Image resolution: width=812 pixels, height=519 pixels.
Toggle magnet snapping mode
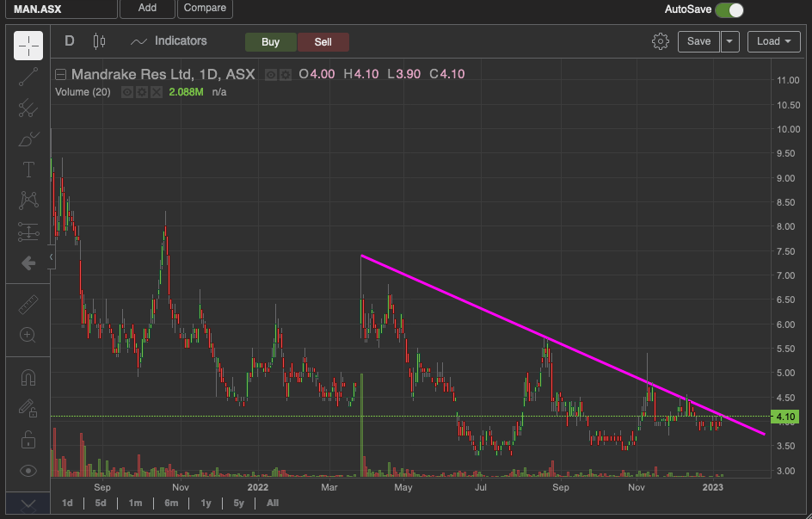pos(28,377)
